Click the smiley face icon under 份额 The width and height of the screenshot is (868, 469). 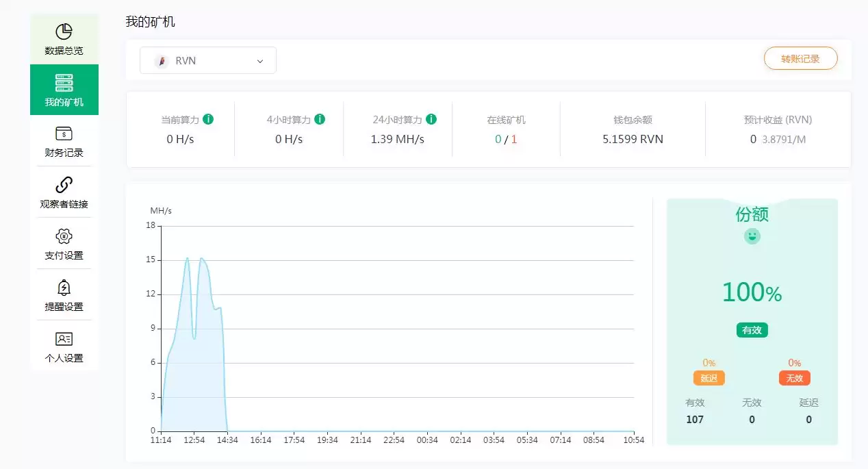752,236
